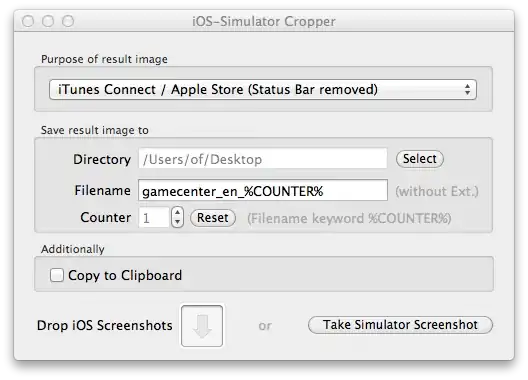The height and width of the screenshot is (380, 528).
Task: Click the Select directory button
Action: pyautogui.click(x=420, y=159)
